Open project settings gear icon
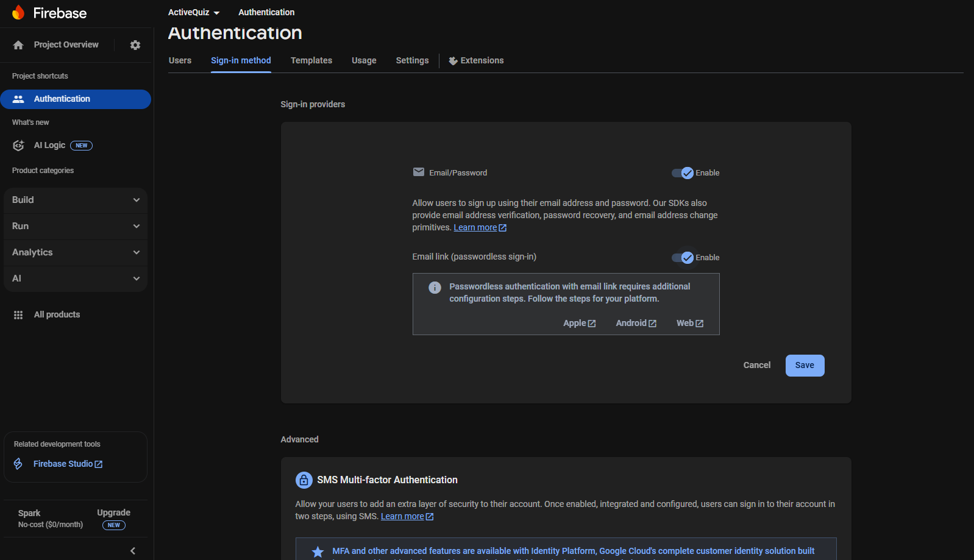The width and height of the screenshot is (974, 560). pos(135,45)
